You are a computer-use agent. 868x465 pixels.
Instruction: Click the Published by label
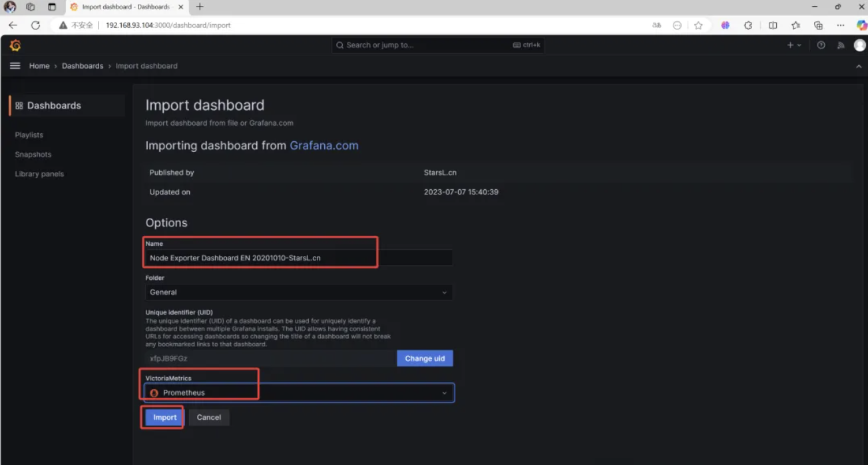click(172, 173)
